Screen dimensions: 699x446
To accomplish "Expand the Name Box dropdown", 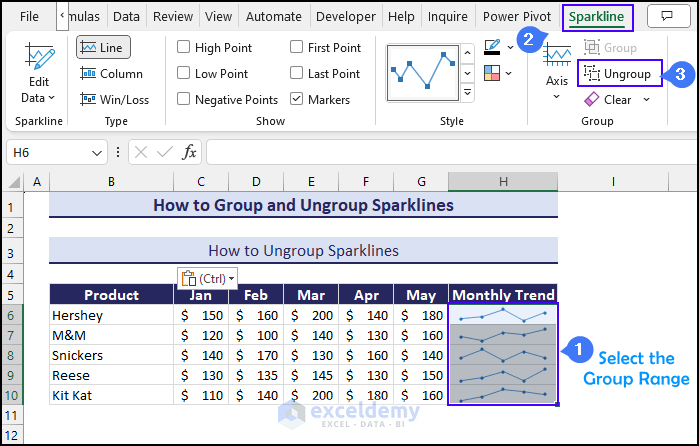I will [x=97, y=153].
